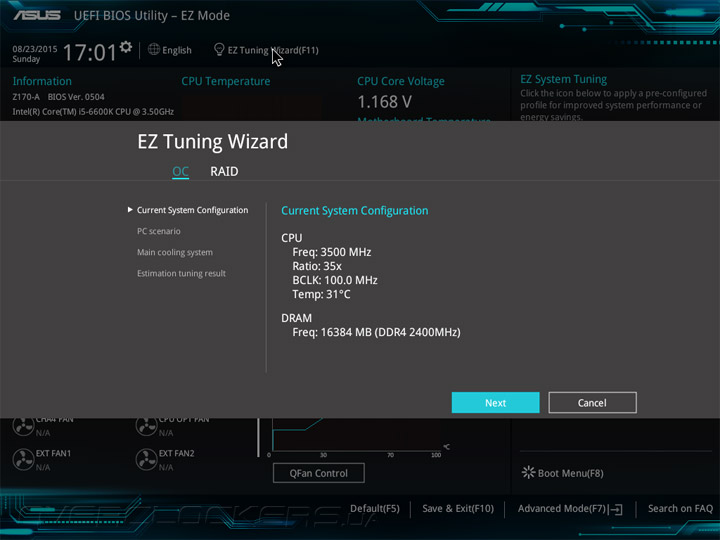This screenshot has width=720, height=540.
Task: Click the globe language icon
Action: coord(154,50)
